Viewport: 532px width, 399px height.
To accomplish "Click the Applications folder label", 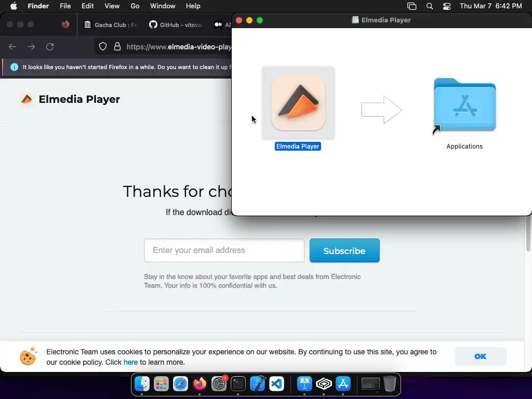I will (x=464, y=146).
